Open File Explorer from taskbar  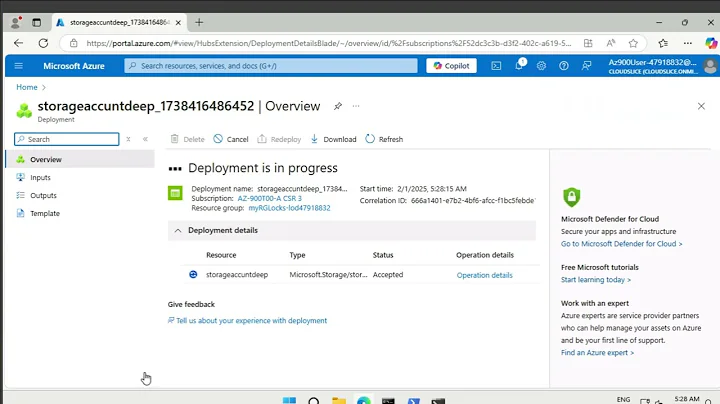tap(339, 401)
